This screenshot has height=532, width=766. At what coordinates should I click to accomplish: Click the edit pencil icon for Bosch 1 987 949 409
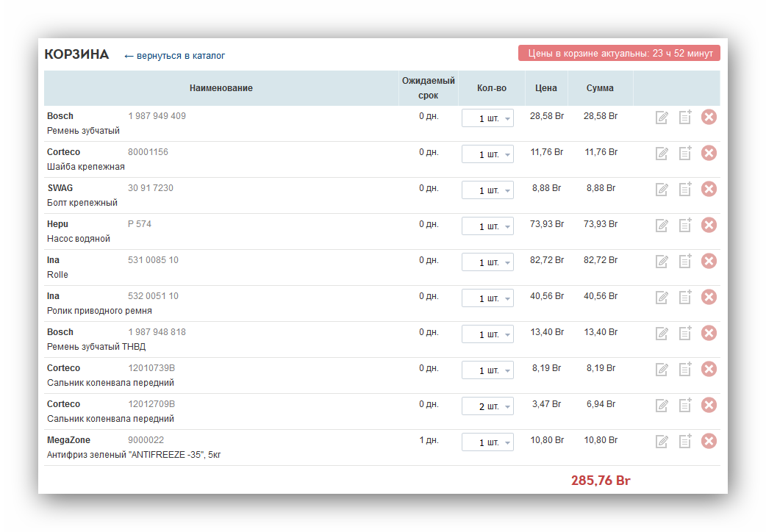(662, 118)
